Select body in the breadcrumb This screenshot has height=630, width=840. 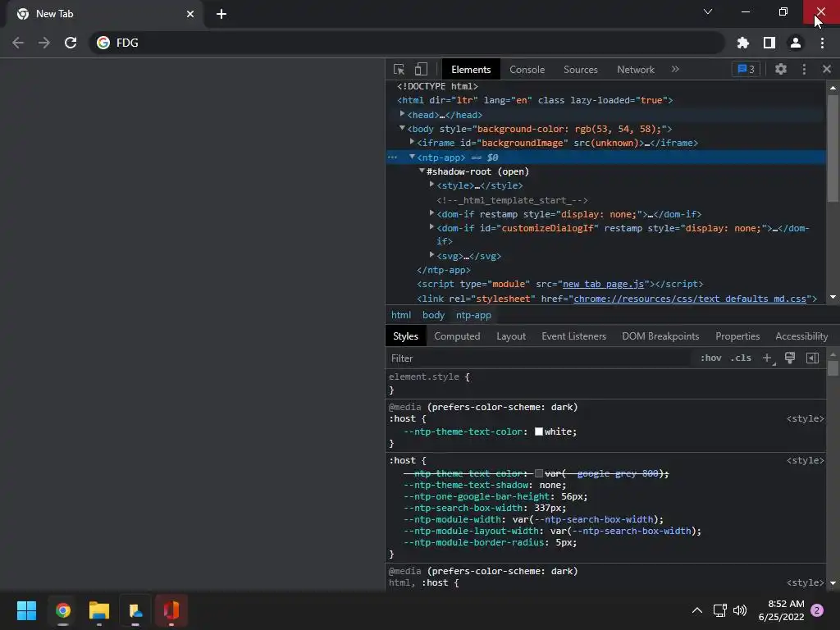pos(433,315)
